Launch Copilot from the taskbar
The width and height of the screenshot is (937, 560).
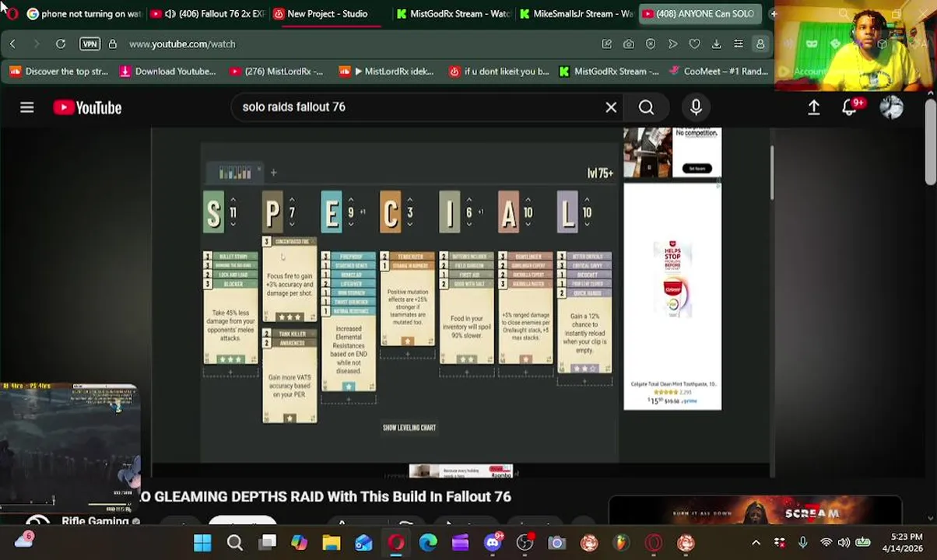click(x=300, y=542)
